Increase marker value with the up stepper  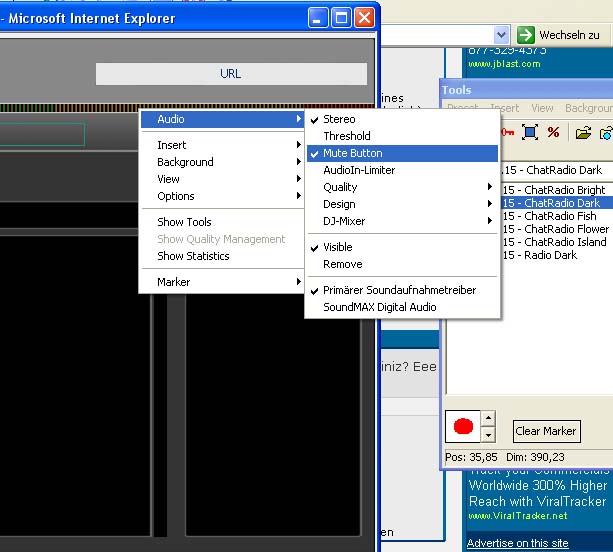(488, 419)
